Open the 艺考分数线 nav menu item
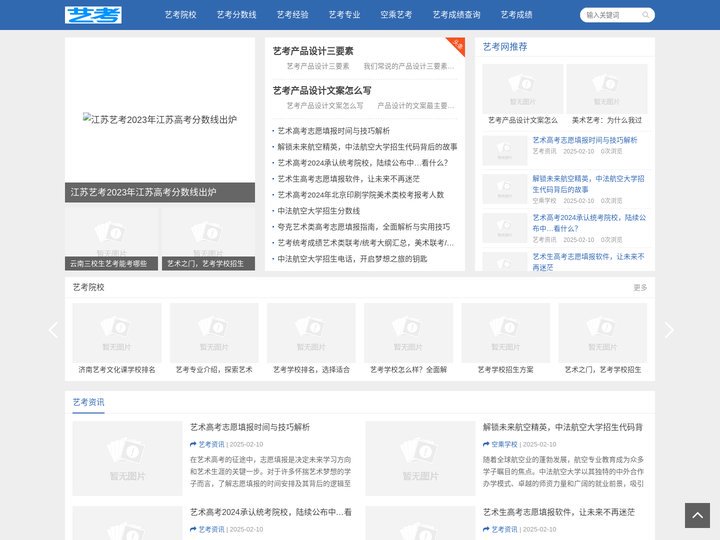Viewport: 720px width, 540px height. coord(236,15)
